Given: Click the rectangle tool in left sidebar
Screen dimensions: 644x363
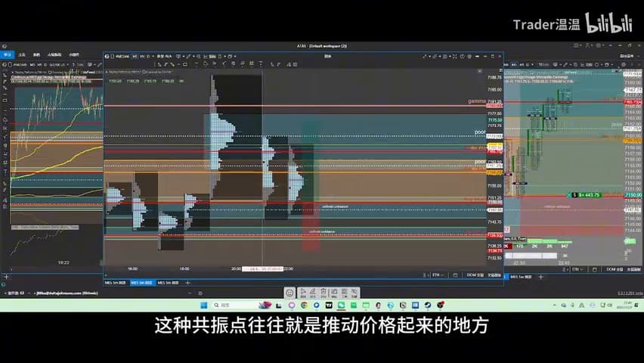Looking at the screenshot, I should pyautogui.click(x=5, y=101).
